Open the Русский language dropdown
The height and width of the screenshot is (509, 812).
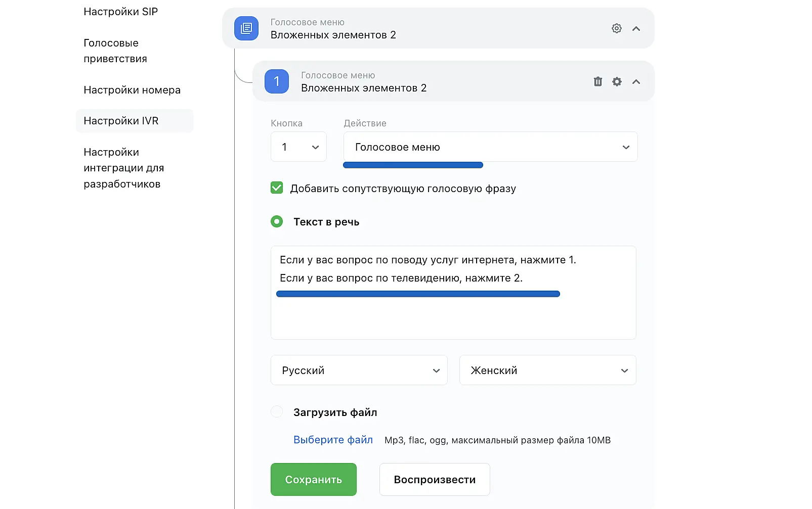(x=359, y=371)
